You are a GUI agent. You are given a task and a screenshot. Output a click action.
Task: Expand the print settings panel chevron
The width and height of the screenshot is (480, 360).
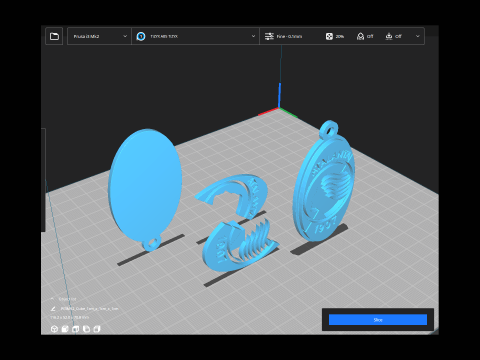418,36
